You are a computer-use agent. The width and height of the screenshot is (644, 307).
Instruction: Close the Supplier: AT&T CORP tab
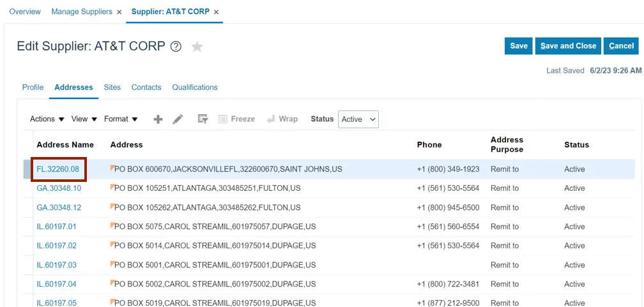point(216,12)
